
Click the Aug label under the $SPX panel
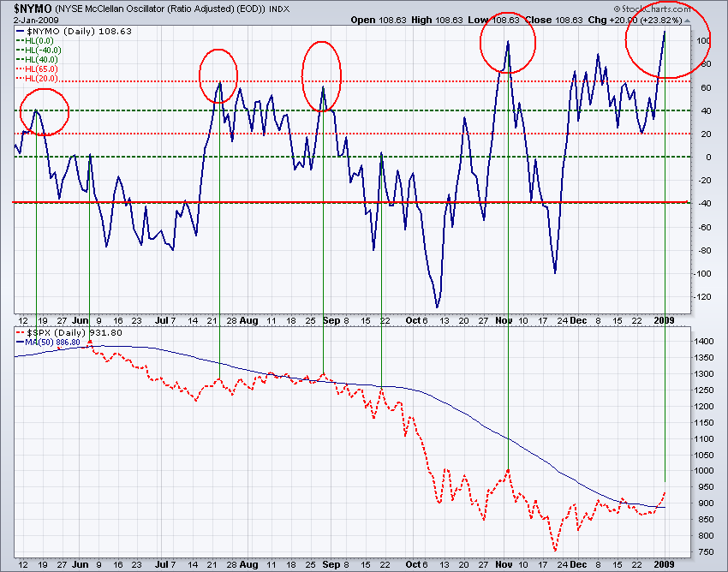coord(249,564)
